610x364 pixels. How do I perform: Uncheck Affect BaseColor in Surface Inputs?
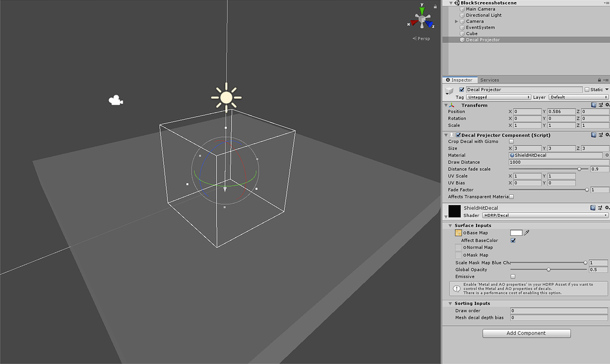[x=513, y=240]
